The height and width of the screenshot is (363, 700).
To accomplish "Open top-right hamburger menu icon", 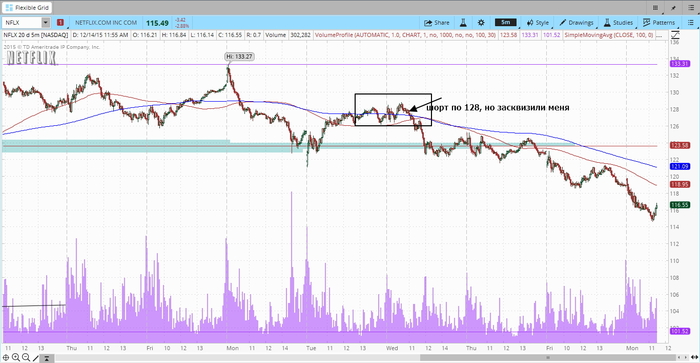I will (x=691, y=7).
